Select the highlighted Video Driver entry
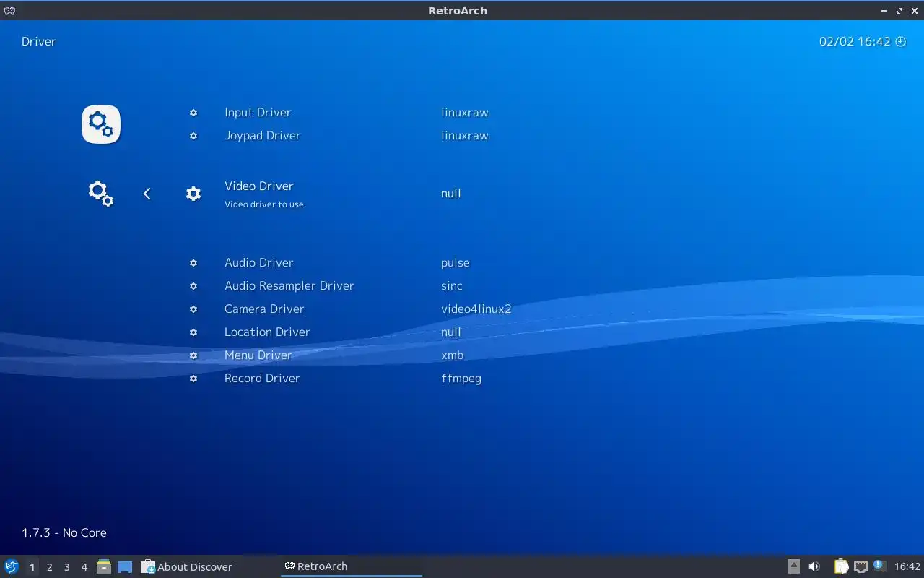924x578 pixels. point(259,186)
